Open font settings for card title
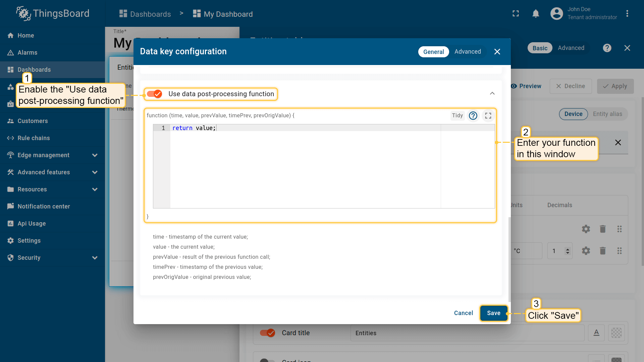644x362 pixels. tap(596, 333)
